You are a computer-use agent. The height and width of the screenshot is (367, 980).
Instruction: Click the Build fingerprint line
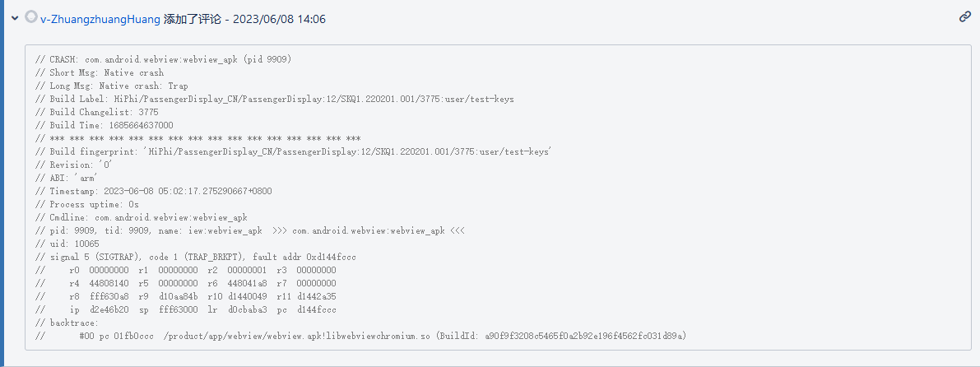tap(292, 151)
